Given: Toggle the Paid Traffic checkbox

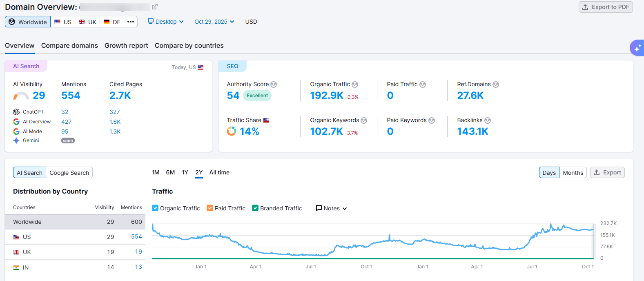Looking at the screenshot, I should [210, 208].
